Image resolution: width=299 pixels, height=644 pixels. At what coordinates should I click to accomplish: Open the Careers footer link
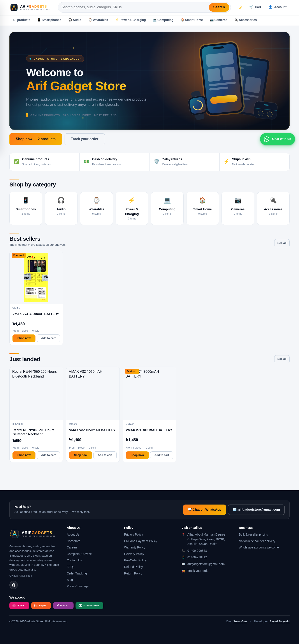pyautogui.click(x=72, y=548)
